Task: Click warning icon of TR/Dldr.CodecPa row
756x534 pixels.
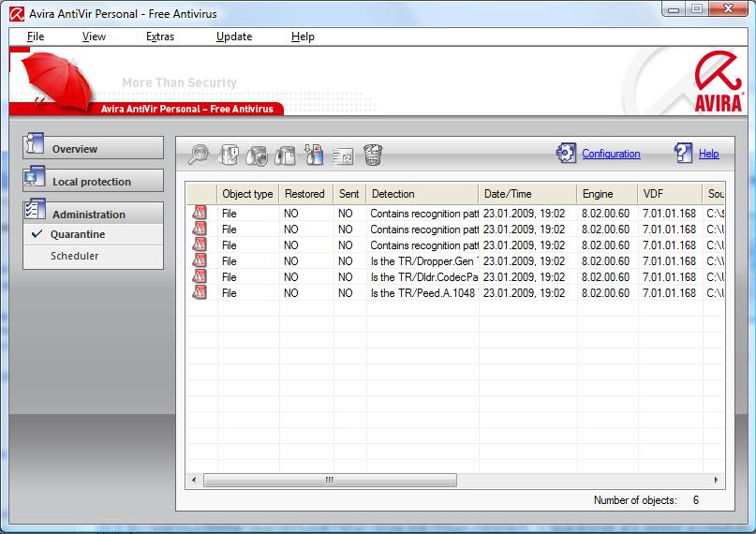Action: [x=200, y=276]
